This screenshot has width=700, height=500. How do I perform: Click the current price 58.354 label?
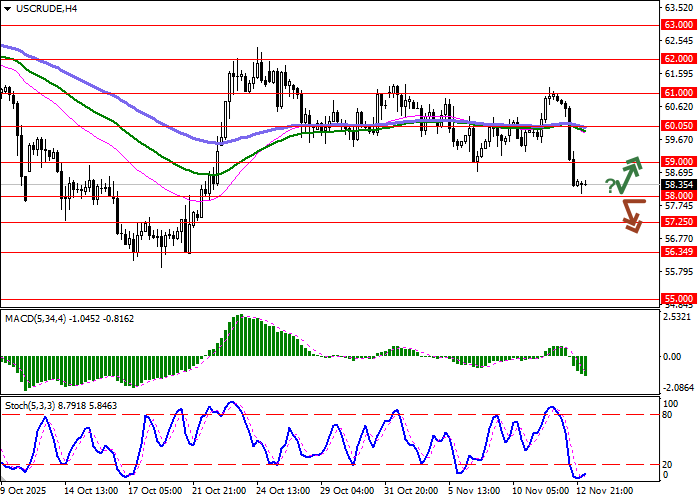click(x=678, y=185)
